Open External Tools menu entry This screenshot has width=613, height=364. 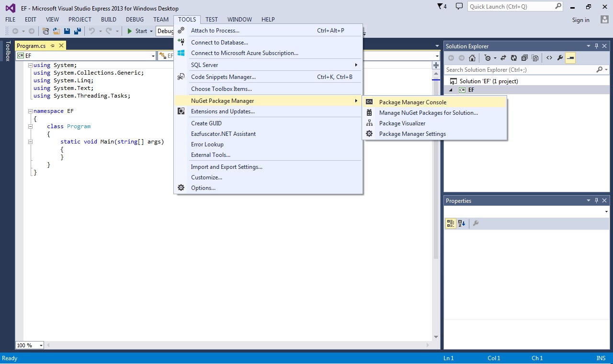click(268, 155)
